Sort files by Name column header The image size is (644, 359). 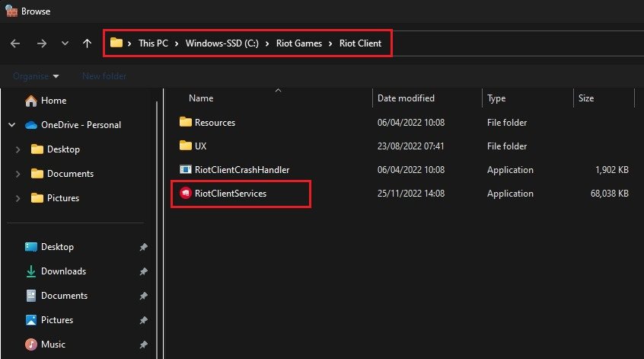pyautogui.click(x=201, y=98)
